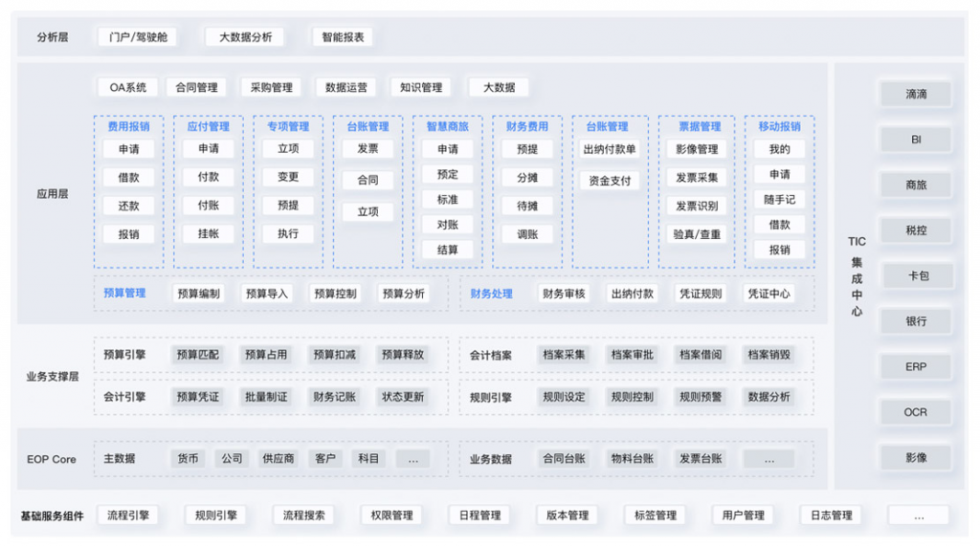Click the 随手记 item under 移动报销
The image size is (980, 547).
(779, 199)
